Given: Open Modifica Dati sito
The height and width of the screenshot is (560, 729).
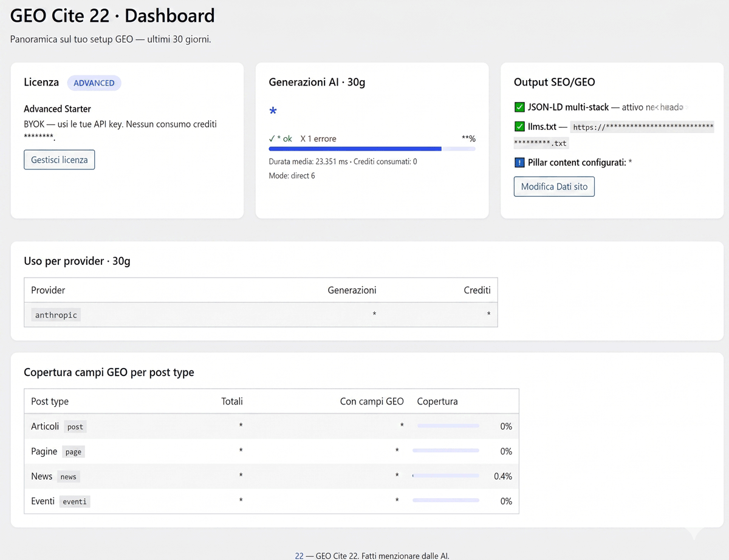Looking at the screenshot, I should pos(554,186).
